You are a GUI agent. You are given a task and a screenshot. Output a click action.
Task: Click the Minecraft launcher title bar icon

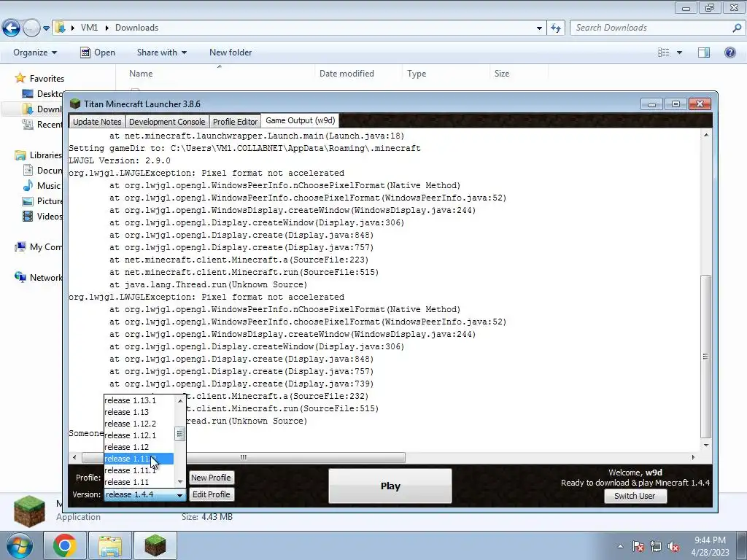(75, 104)
